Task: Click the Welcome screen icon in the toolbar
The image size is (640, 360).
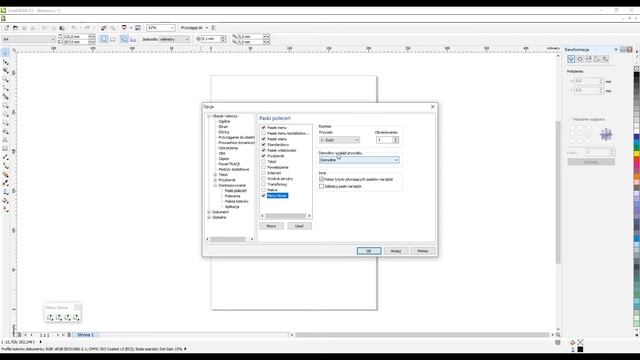Action: [138, 28]
